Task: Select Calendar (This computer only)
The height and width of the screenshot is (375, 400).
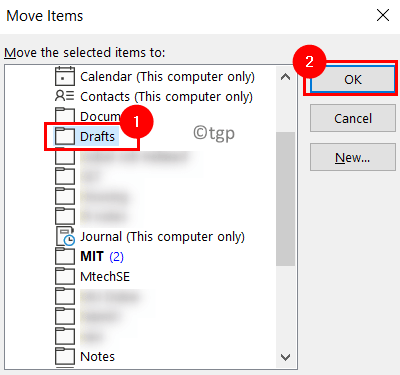Action: 167,77
